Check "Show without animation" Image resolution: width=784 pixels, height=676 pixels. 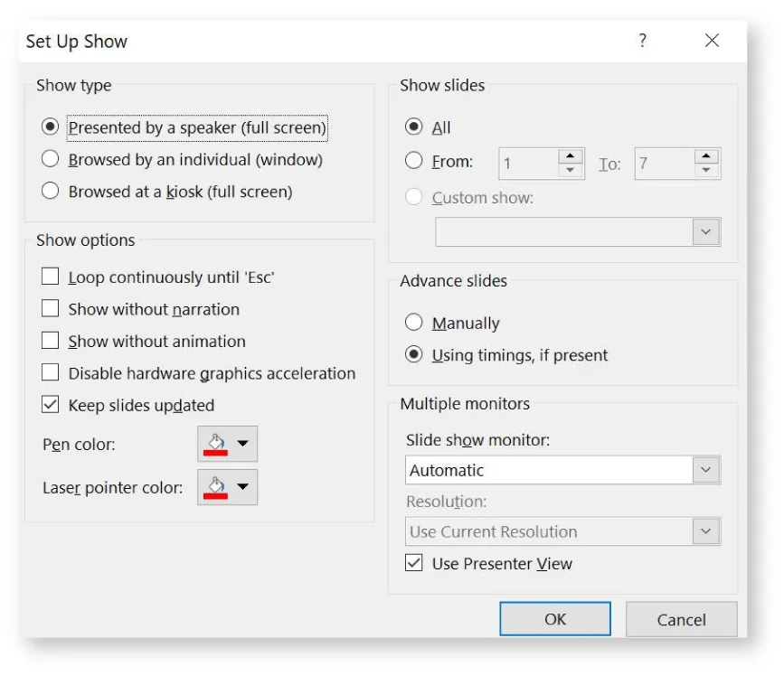tap(50, 341)
